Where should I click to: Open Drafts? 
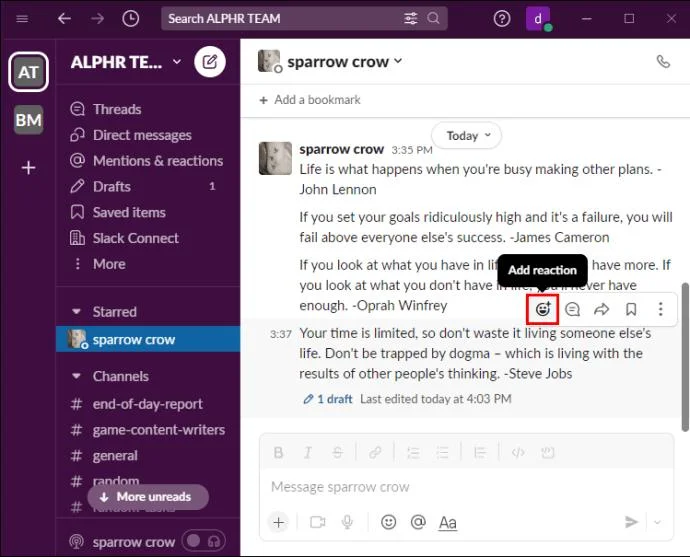point(148,187)
